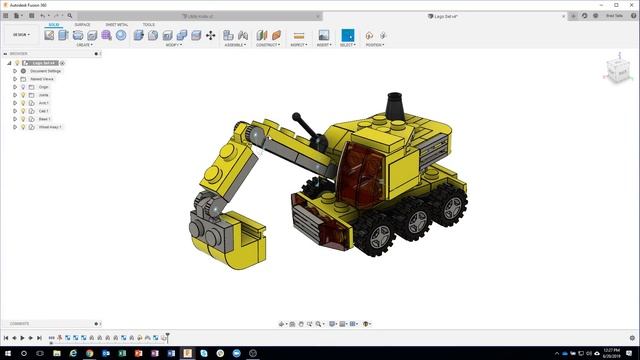
Task: Select the Fillet tool
Action: [x=153, y=35]
